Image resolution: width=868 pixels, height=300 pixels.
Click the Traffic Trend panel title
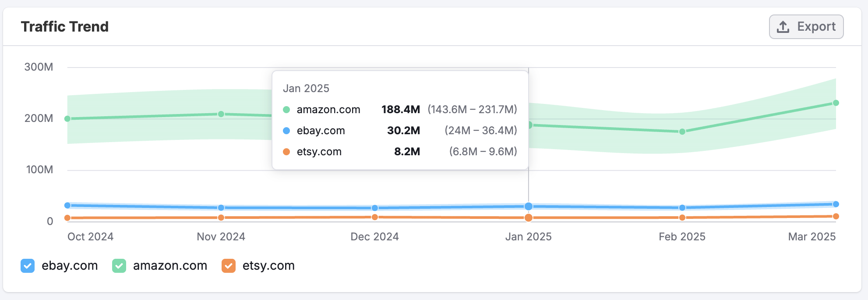[65, 26]
